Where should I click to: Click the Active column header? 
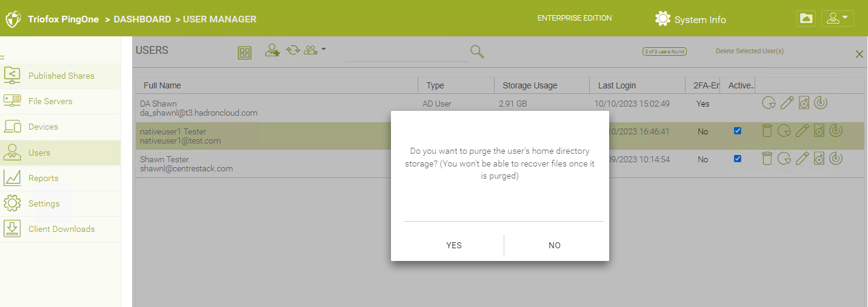(738, 85)
